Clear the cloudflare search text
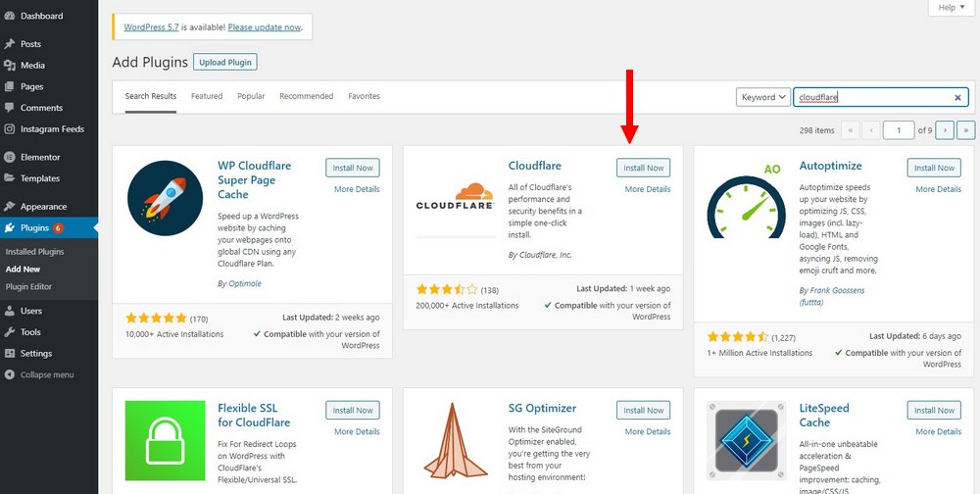980x494 pixels. (957, 98)
